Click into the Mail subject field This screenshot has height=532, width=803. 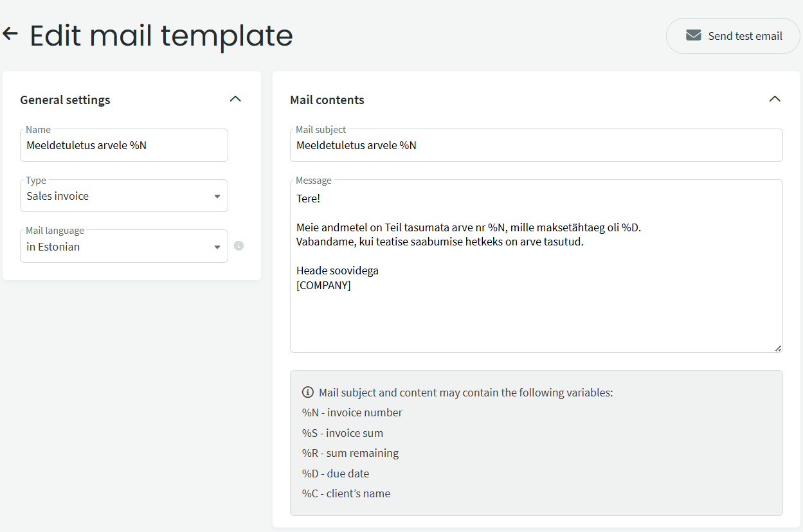tap(536, 145)
